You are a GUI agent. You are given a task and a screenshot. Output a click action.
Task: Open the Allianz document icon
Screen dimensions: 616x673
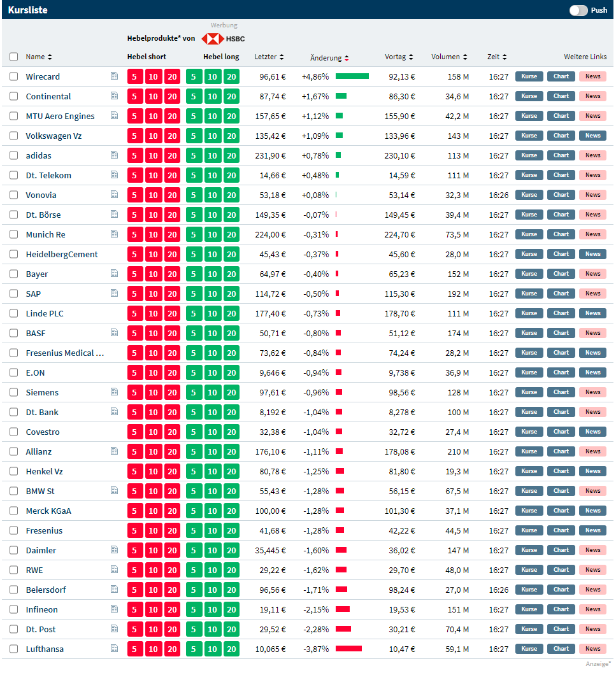tap(114, 451)
